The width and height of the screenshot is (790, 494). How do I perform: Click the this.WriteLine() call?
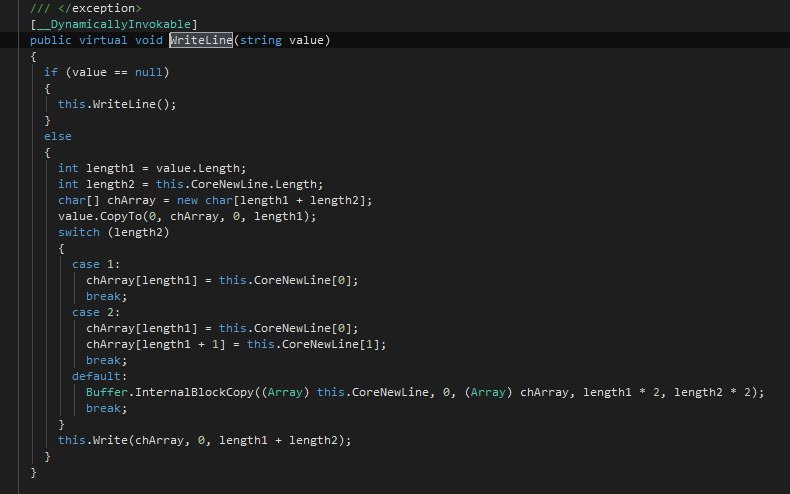click(x=117, y=104)
